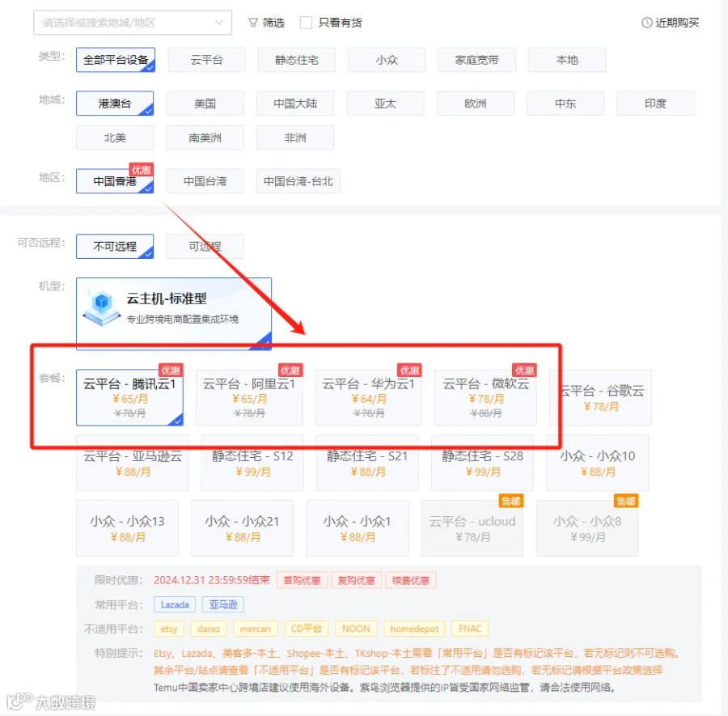Click the CD平台 tag
Image resolution: width=728 pixels, height=716 pixels.
(306, 629)
